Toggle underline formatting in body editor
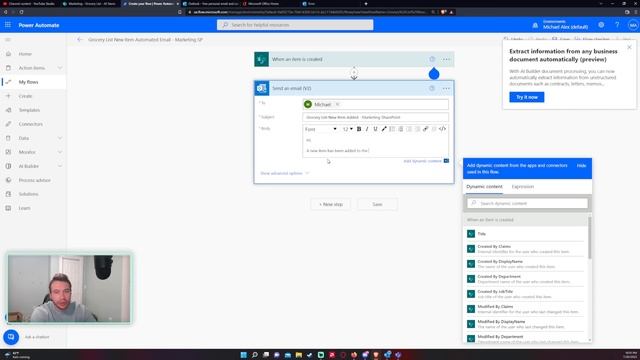The image size is (640, 360). click(x=376, y=129)
